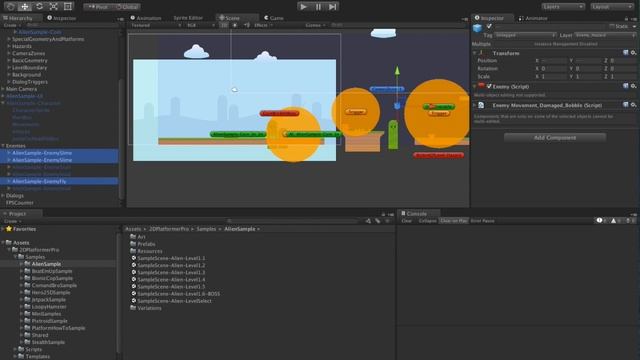Open the Transform component help icon
640x360 pixels.
pos(625,53)
